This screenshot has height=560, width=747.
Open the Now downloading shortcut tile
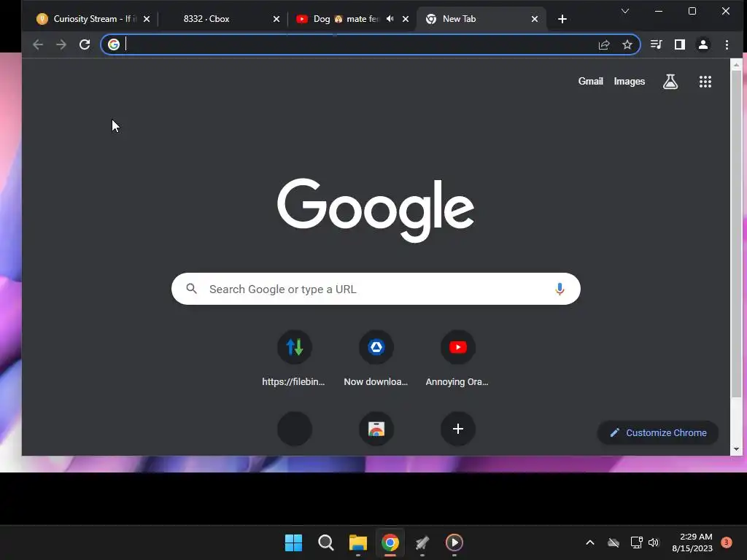pyautogui.click(x=376, y=347)
